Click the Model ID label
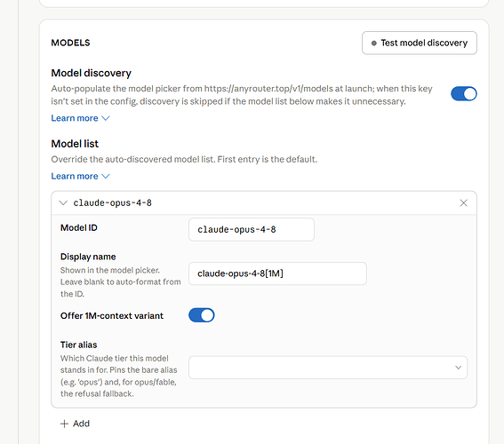Viewport: 504px width, 444px height. tap(79, 227)
